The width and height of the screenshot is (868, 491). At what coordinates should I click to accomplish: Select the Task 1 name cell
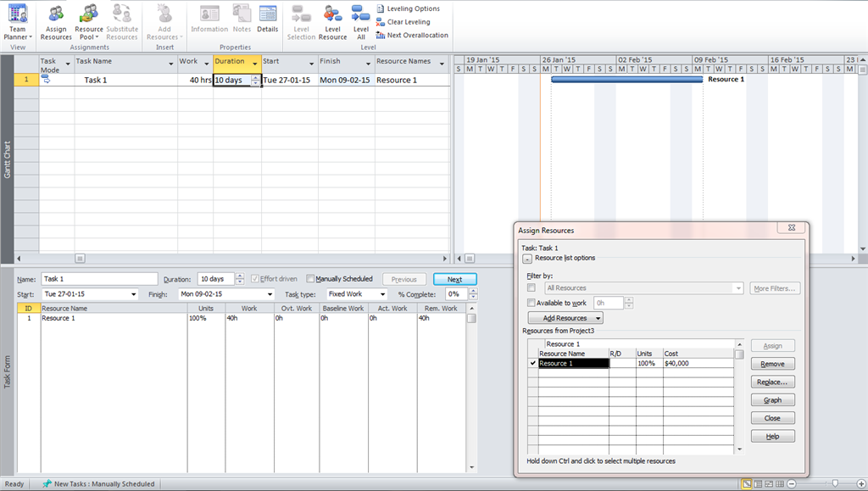pyautogui.click(x=125, y=80)
